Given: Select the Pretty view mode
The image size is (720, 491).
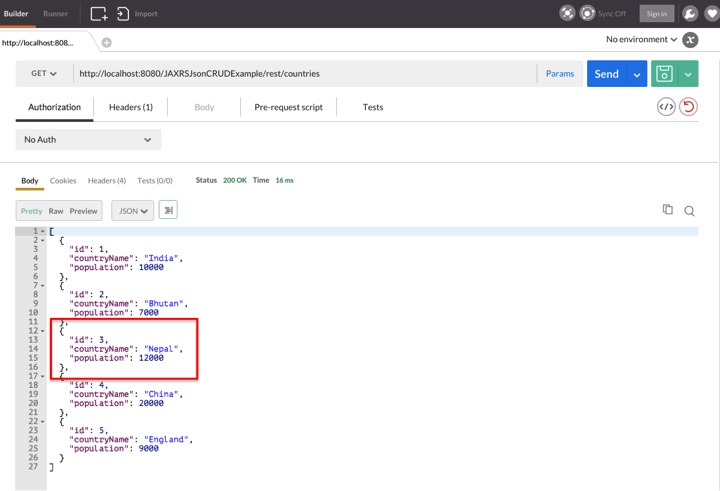Looking at the screenshot, I should 31,211.
